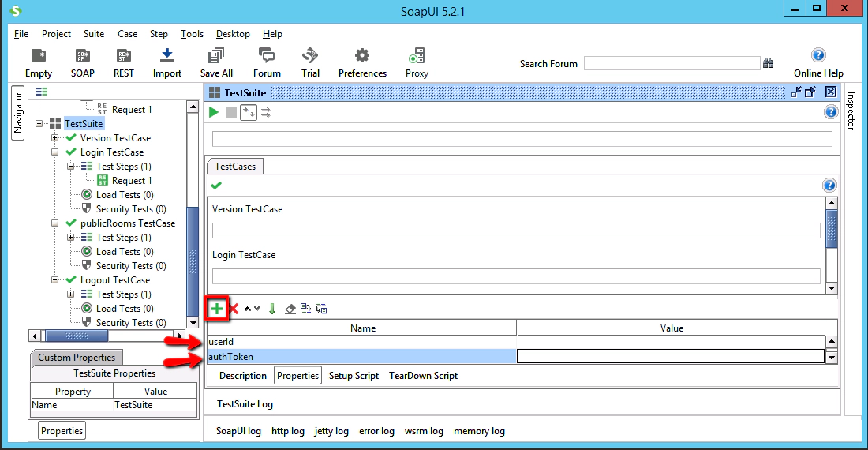868x450 pixels.
Task: Collapse Logout TestCase node
Action: coord(54,280)
